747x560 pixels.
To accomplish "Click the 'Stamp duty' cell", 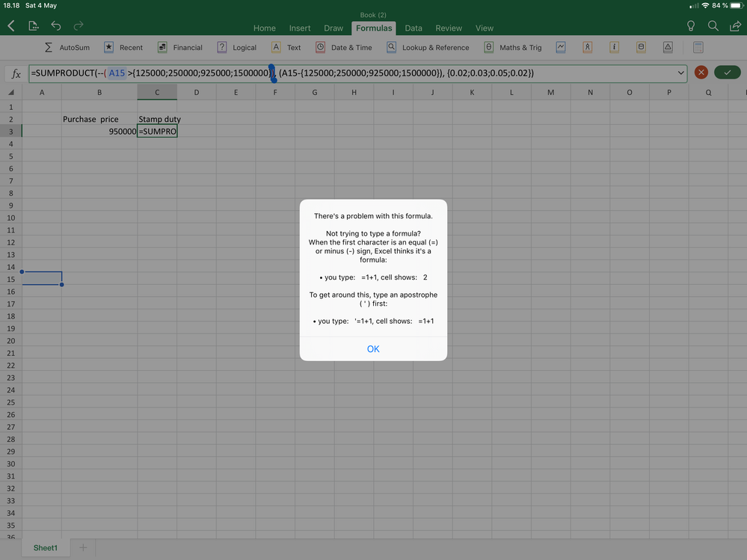I will coord(157,119).
